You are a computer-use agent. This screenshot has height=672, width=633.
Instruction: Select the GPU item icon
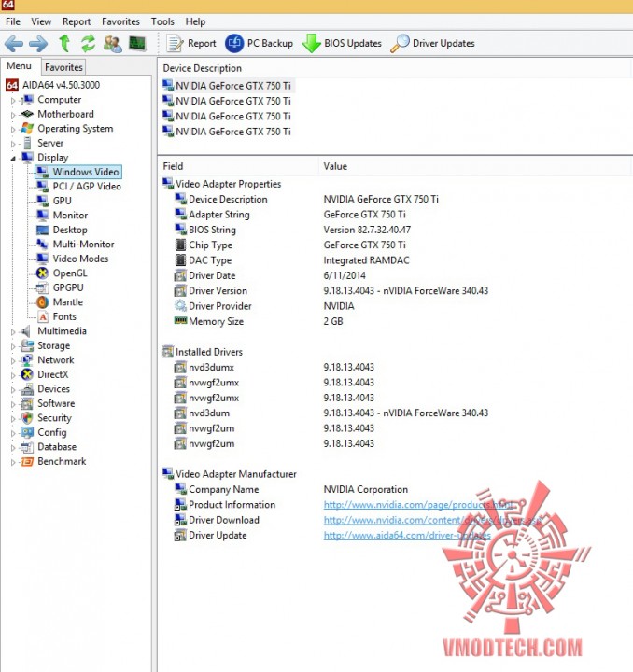coord(42,201)
